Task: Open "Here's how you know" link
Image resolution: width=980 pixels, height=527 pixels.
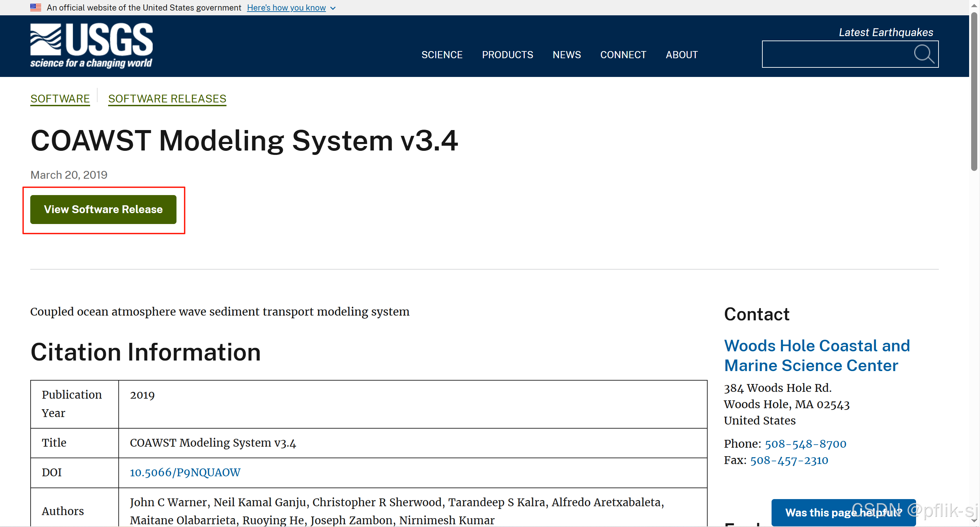Action: click(x=286, y=7)
